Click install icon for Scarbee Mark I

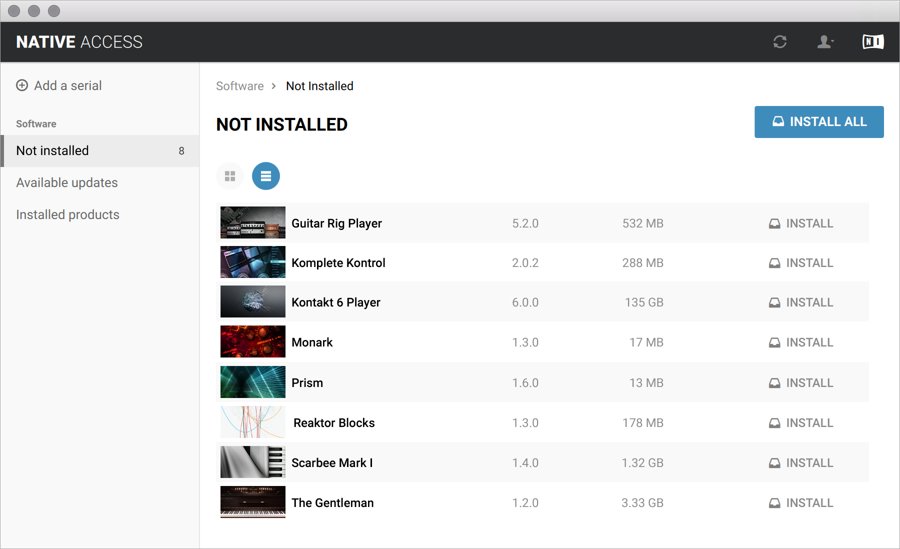pyautogui.click(x=774, y=463)
